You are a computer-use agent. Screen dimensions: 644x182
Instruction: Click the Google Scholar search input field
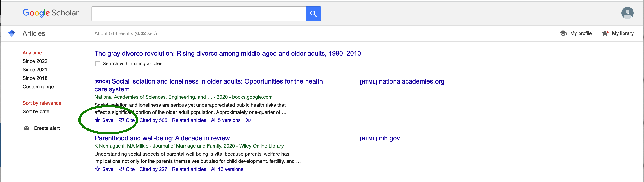[199, 14]
